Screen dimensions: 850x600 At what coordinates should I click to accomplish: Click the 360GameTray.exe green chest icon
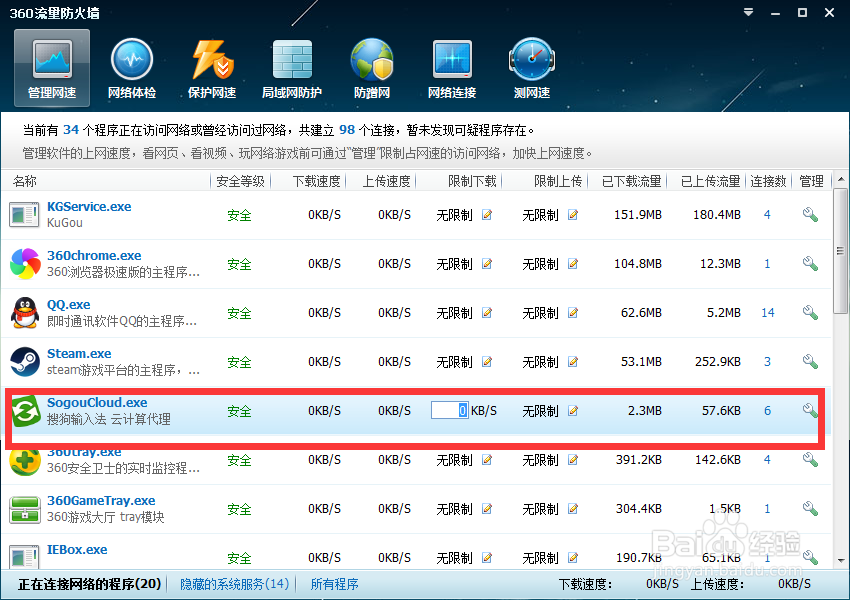click(25, 509)
